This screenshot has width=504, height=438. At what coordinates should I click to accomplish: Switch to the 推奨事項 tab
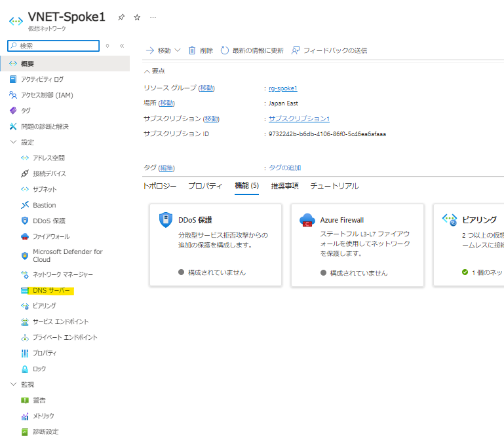pyautogui.click(x=285, y=186)
